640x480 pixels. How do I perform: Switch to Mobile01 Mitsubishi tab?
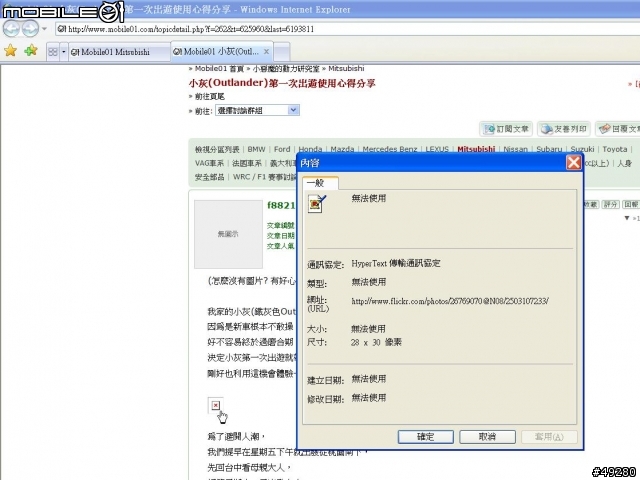pos(119,52)
